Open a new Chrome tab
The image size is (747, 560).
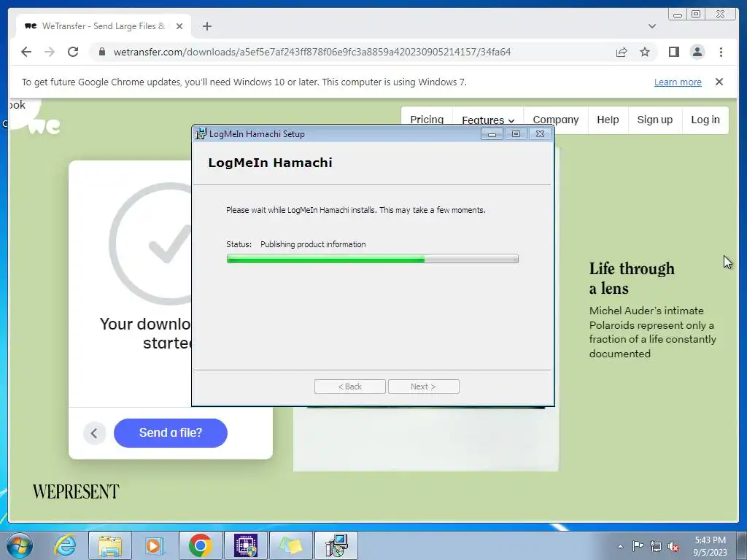[206, 26]
